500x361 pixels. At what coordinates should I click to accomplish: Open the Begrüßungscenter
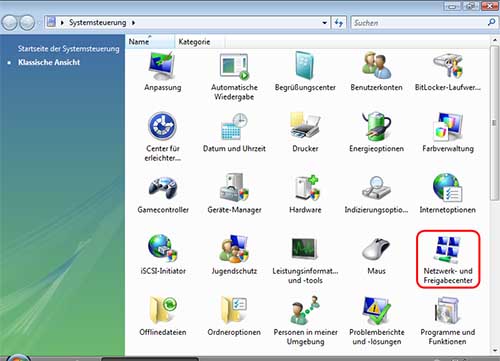[x=305, y=72]
